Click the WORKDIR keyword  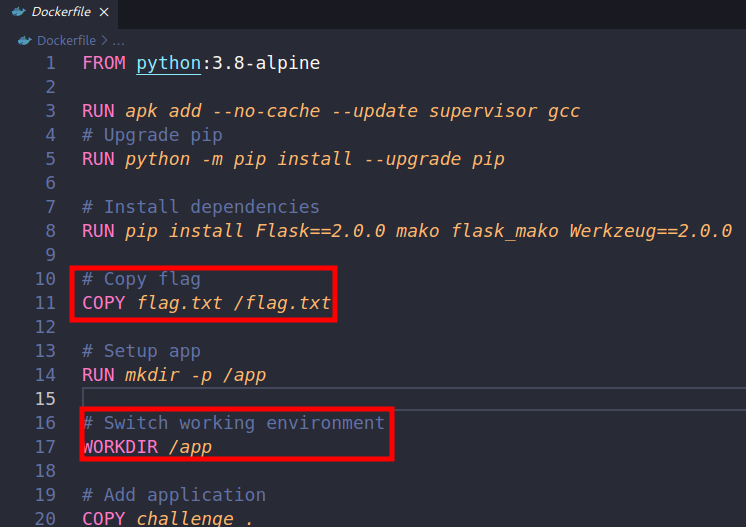point(120,447)
